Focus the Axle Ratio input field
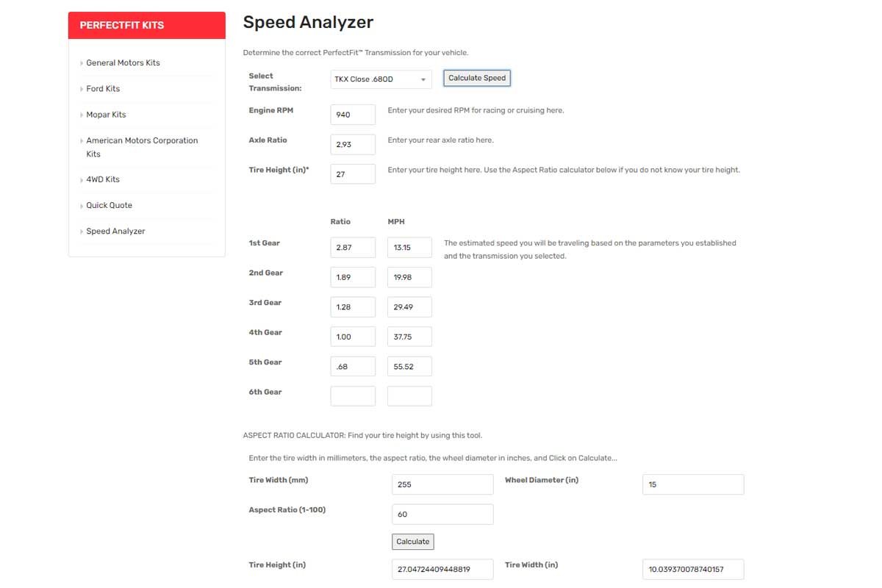The width and height of the screenshot is (882, 588). [x=353, y=145]
